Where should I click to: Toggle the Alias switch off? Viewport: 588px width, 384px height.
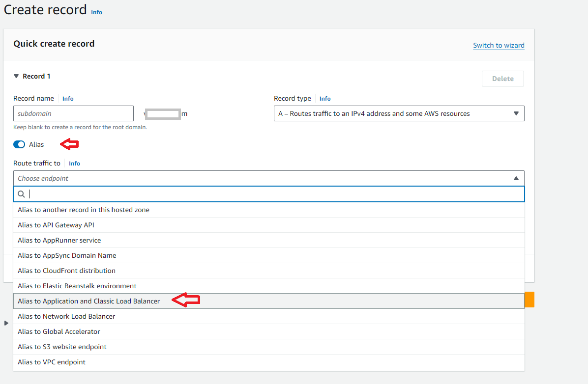pyautogui.click(x=19, y=144)
